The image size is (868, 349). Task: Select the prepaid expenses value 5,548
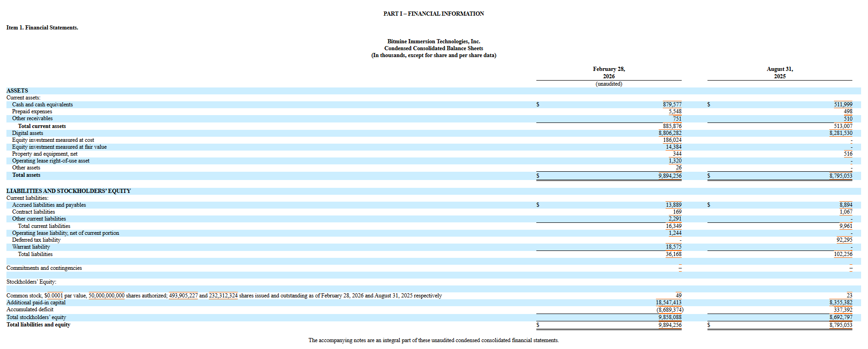coord(675,111)
